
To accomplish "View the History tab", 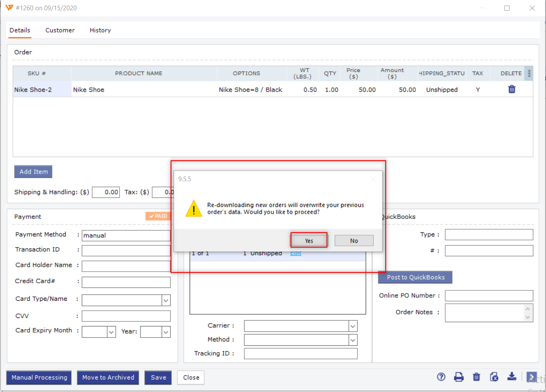I will click(x=100, y=30).
